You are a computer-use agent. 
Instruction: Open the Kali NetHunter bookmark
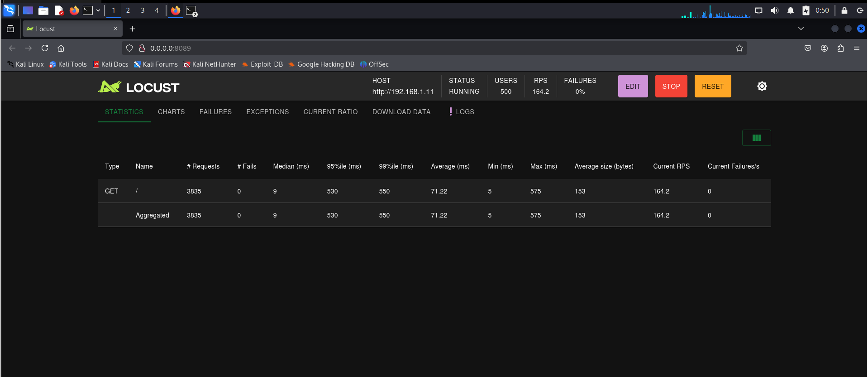tap(210, 64)
